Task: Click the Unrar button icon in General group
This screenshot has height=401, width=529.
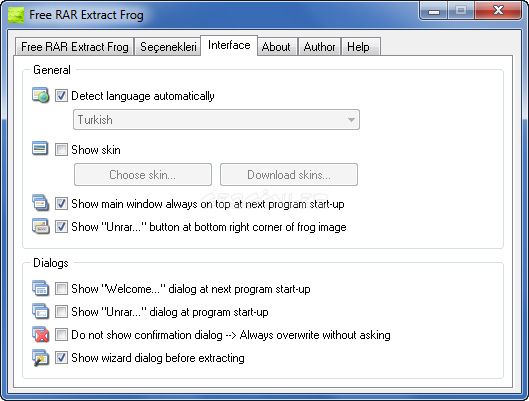Action: 40,226
